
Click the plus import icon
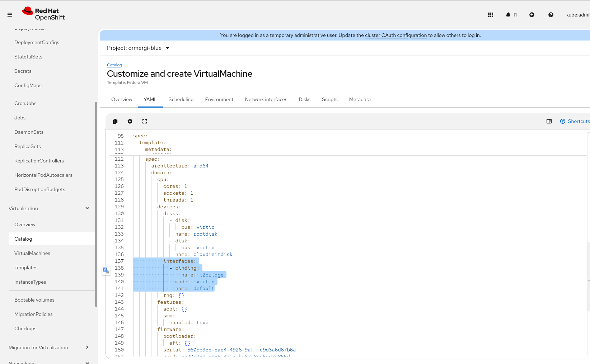point(532,15)
